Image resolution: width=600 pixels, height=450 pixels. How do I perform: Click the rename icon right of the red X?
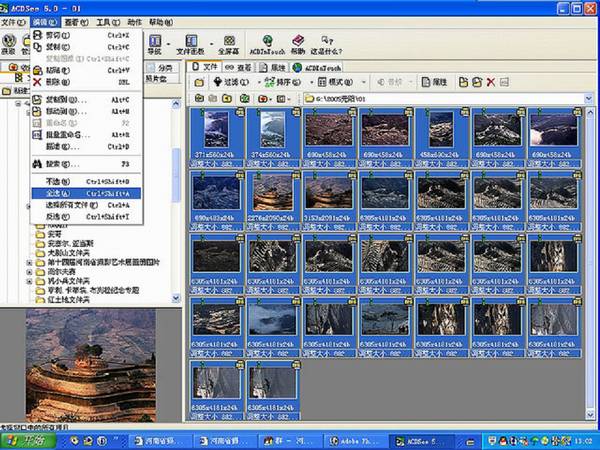[x=504, y=82]
